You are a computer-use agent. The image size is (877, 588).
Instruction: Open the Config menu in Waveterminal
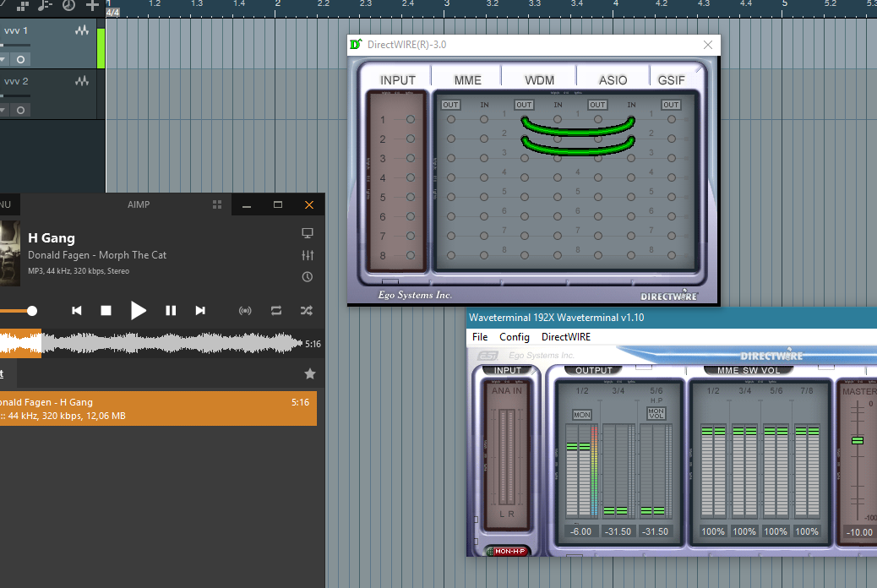click(514, 337)
